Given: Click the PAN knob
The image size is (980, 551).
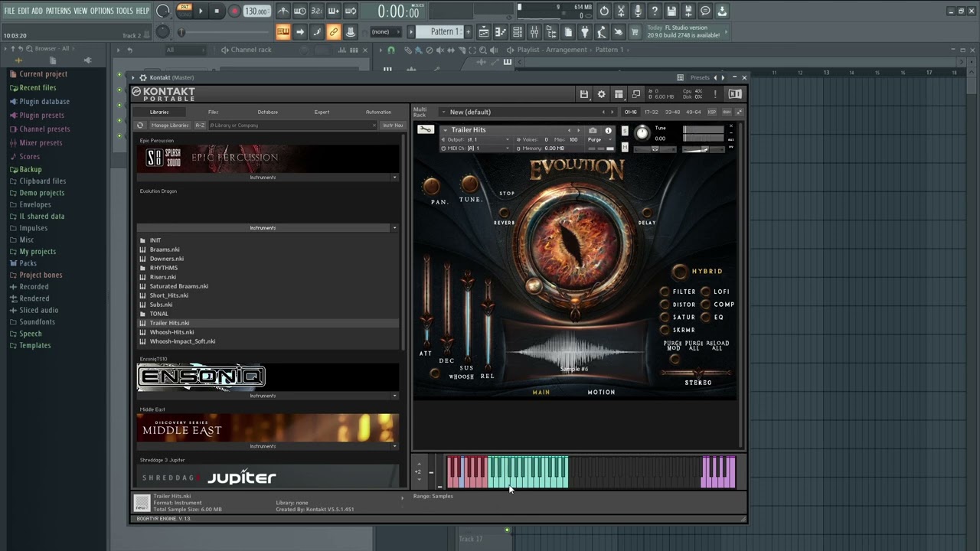Looking at the screenshot, I should [x=431, y=186].
